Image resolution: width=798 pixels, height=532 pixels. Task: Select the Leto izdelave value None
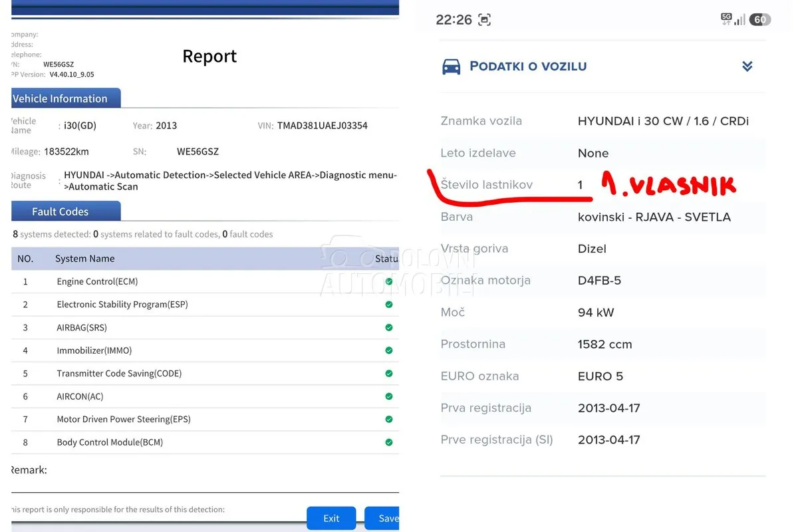coord(593,153)
